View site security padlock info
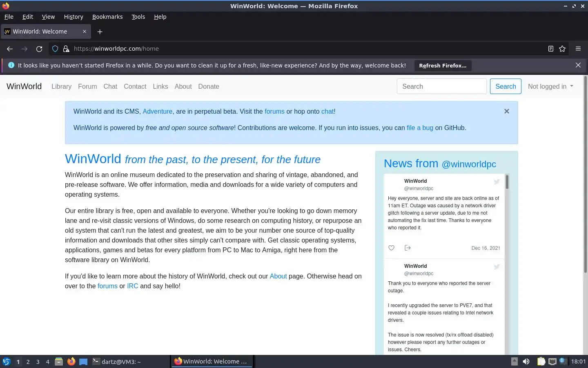The height and width of the screenshot is (368, 588). (66, 49)
